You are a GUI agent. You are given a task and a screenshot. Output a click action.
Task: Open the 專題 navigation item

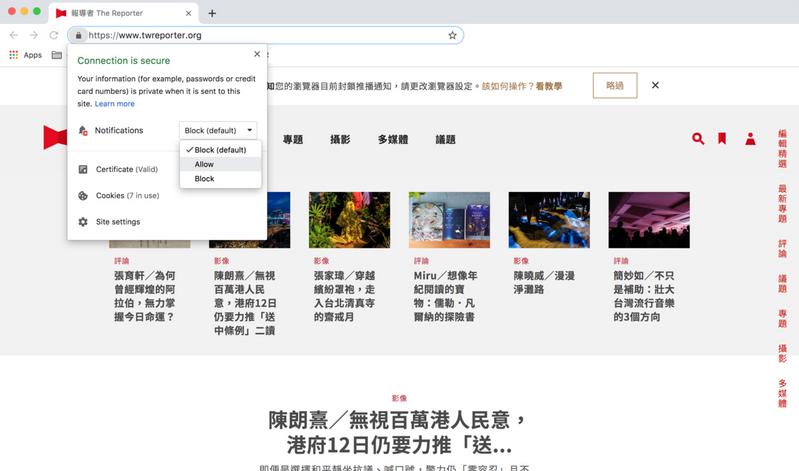(x=293, y=139)
